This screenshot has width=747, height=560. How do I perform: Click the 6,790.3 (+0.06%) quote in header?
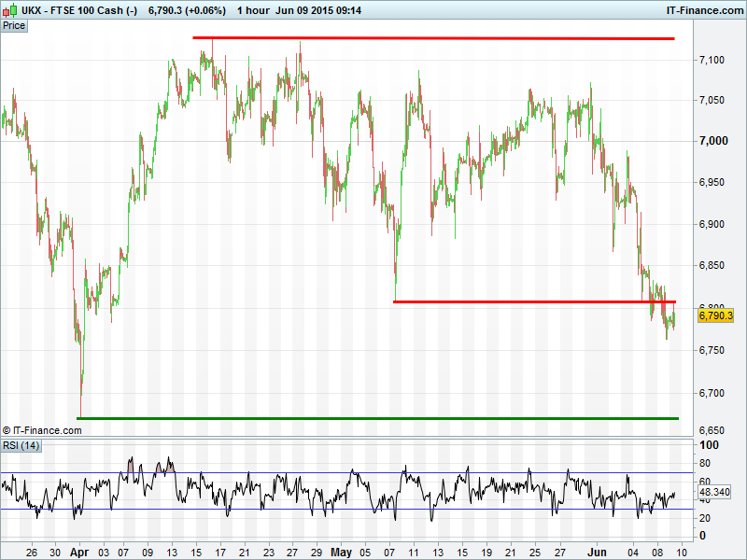[x=187, y=10]
